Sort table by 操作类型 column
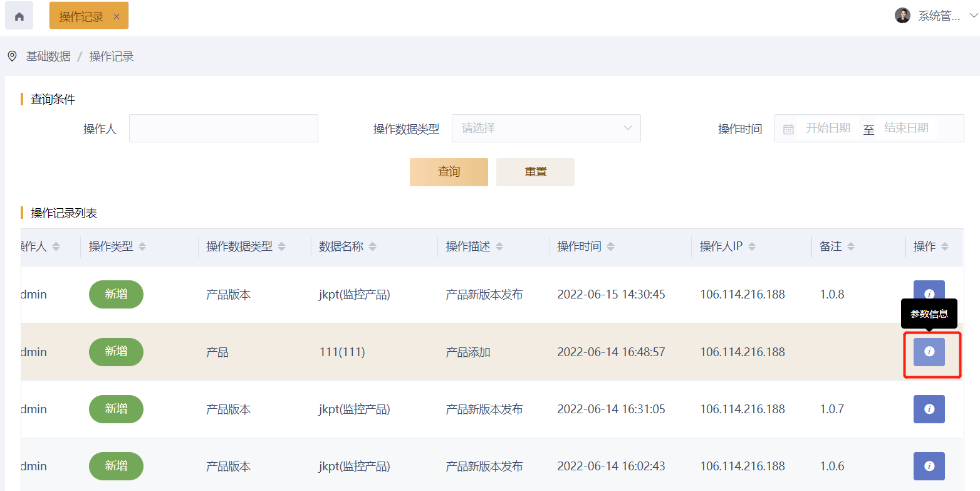Screen dimensions: 980x491 142,247
